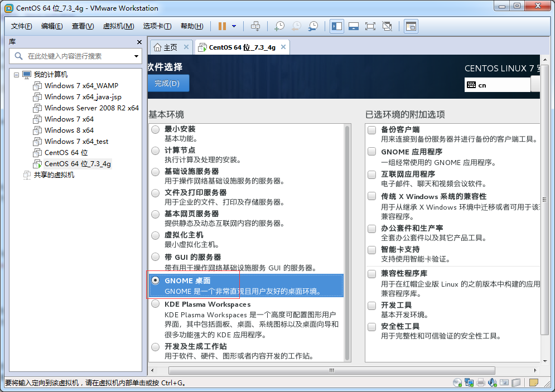Click the 完成(D) done button

168,83
